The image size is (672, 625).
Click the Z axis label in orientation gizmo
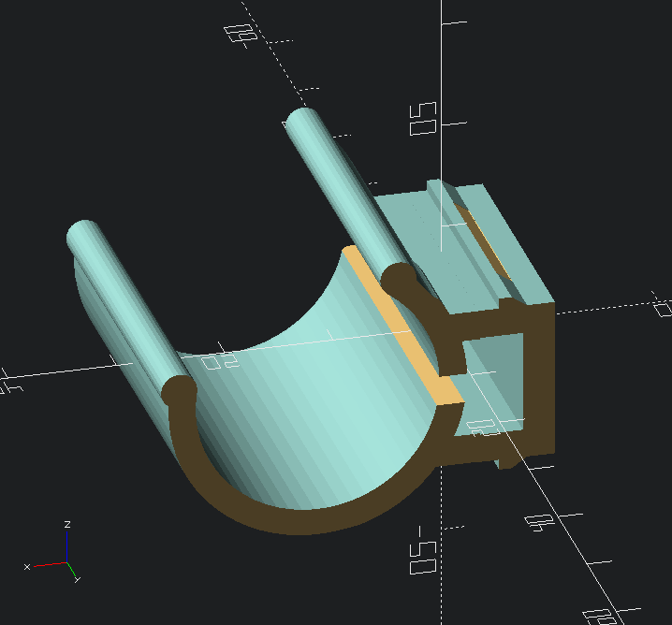click(x=66, y=525)
